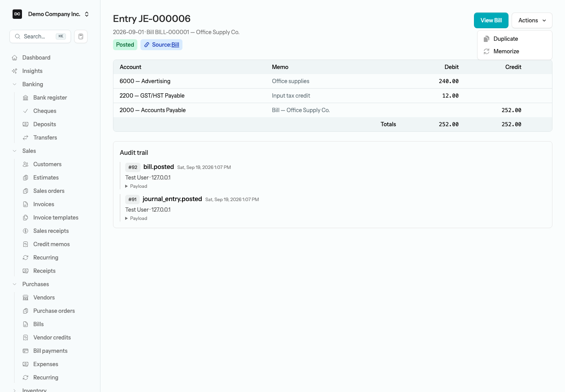
Task: Click the Invoices document icon
Action: point(26,204)
